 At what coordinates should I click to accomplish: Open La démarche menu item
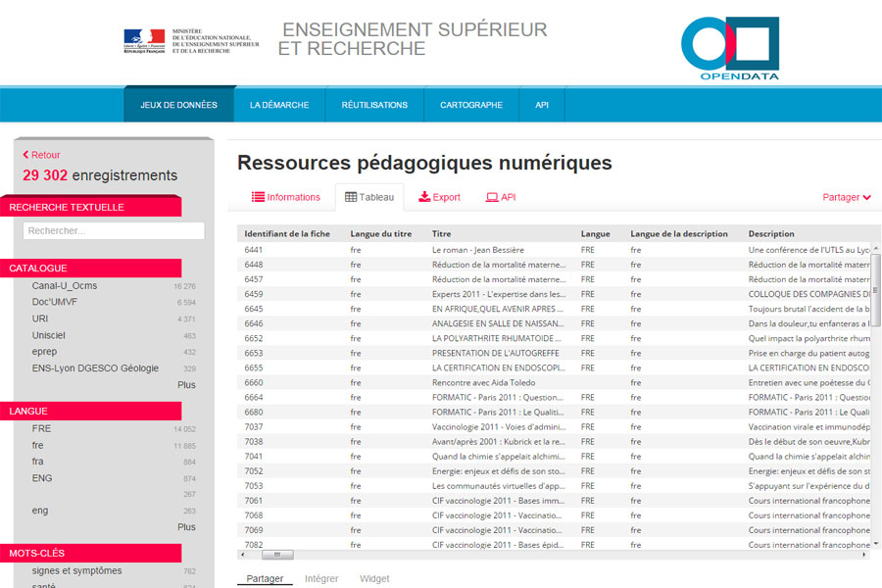coord(279,105)
